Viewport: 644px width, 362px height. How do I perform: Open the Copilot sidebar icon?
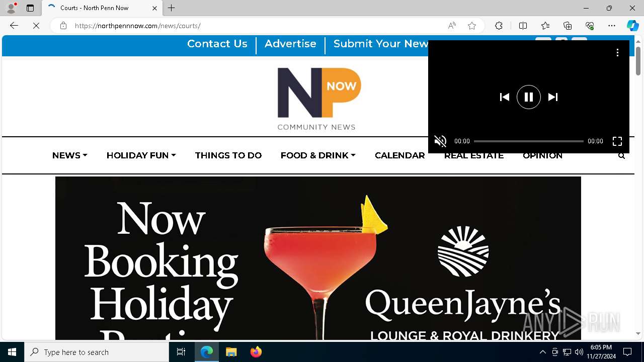(632, 26)
